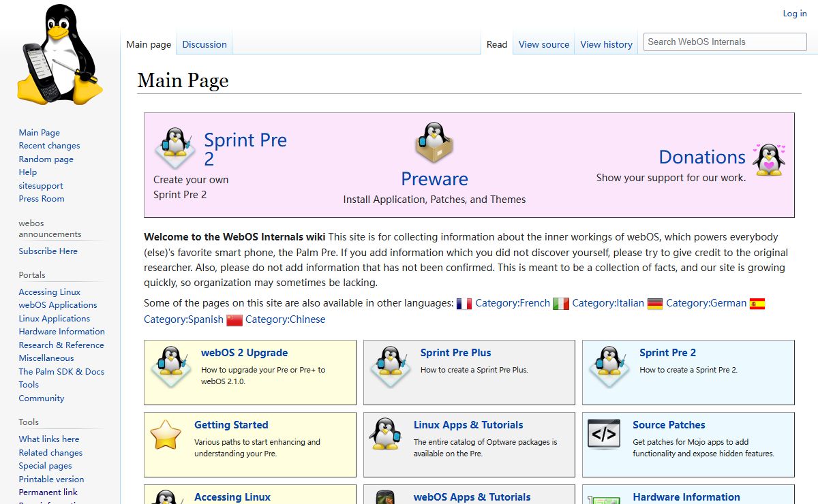Click the Search WebOS Internals field
This screenshot has height=504, width=818.
725,42
